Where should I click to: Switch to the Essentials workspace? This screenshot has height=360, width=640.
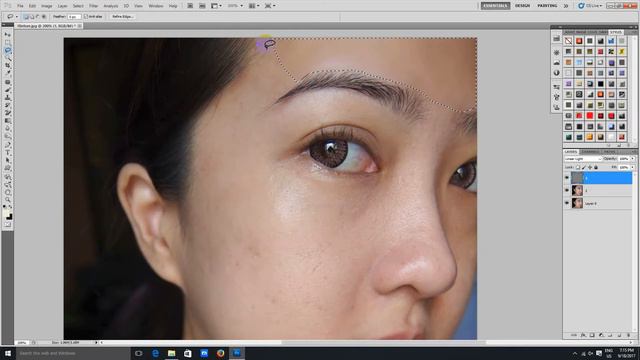pos(495,6)
